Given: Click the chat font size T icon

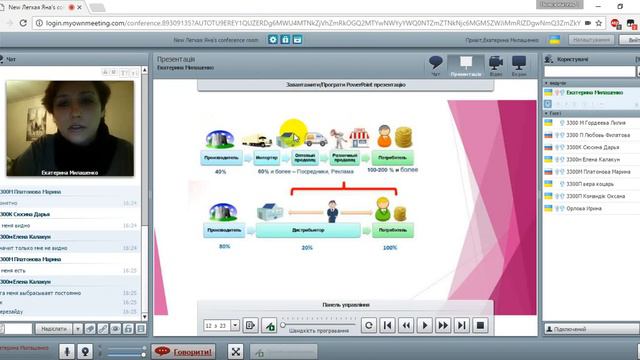Looking at the screenshot, I should [124, 73].
